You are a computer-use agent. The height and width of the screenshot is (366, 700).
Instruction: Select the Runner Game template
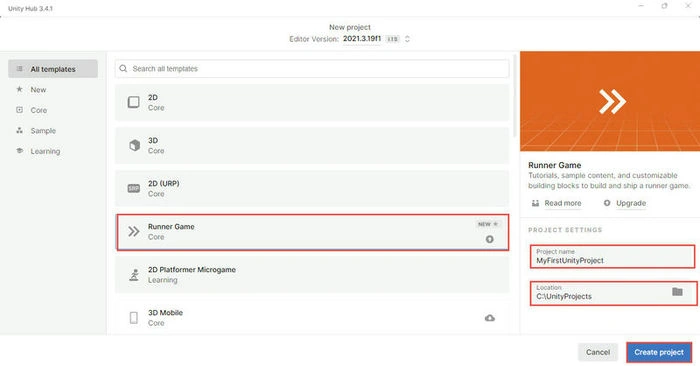tap(312, 232)
